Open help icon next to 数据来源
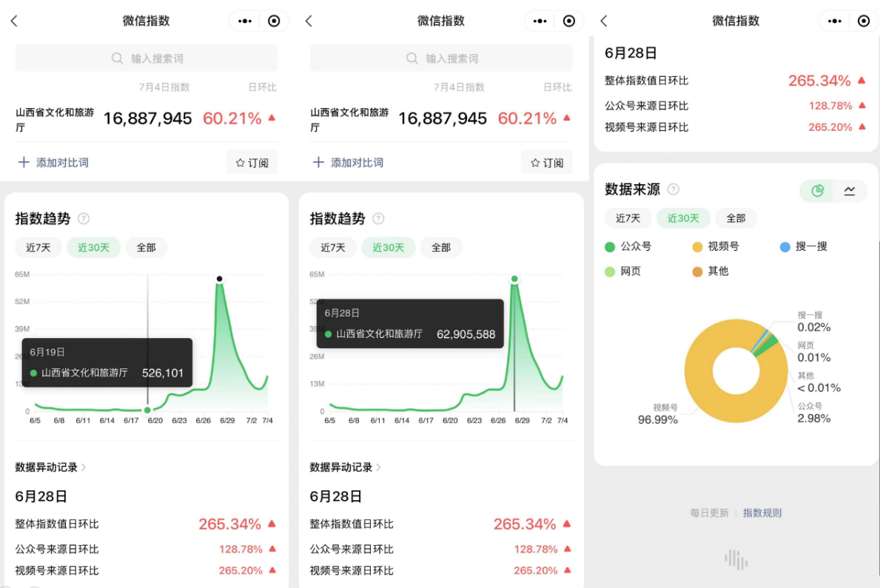Viewport: 880px width, 588px height. pyautogui.click(x=673, y=189)
